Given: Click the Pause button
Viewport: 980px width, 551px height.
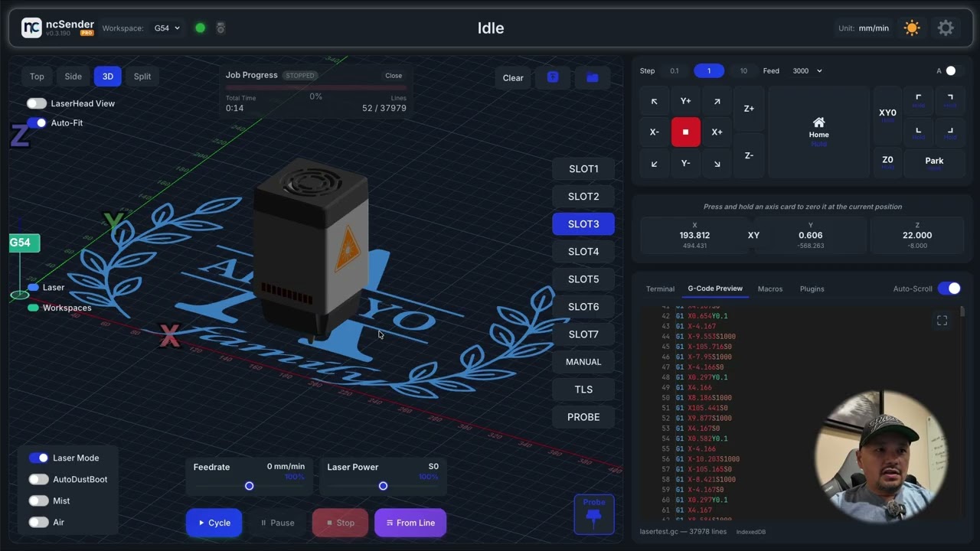Looking at the screenshot, I should [277, 523].
